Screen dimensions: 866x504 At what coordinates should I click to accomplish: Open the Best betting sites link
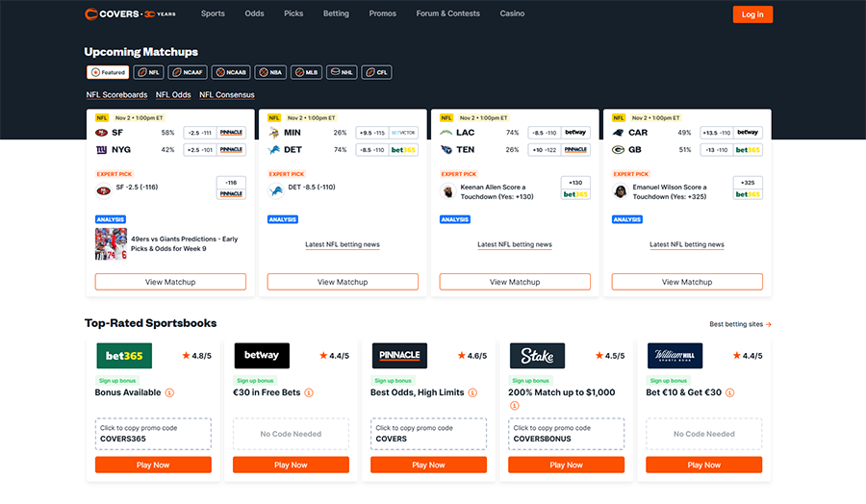tap(740, 324)
